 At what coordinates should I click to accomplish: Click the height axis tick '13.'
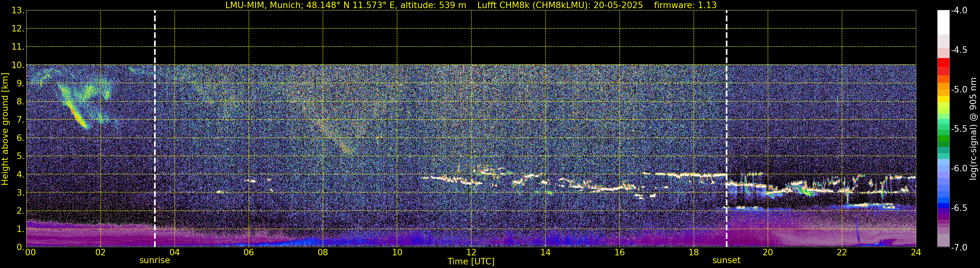click(x=18, y=11)
